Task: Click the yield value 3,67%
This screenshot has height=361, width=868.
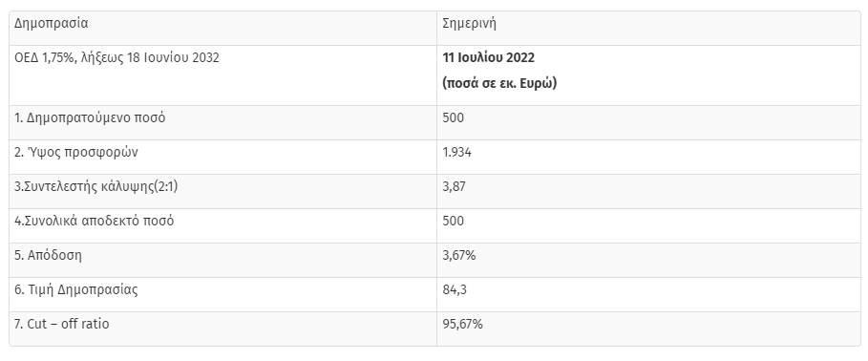Action: pyautogui.click(x=459, y=255)
